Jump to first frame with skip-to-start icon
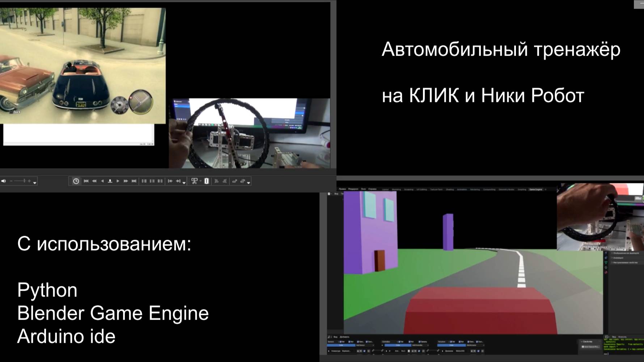 (x=86, y=181)
